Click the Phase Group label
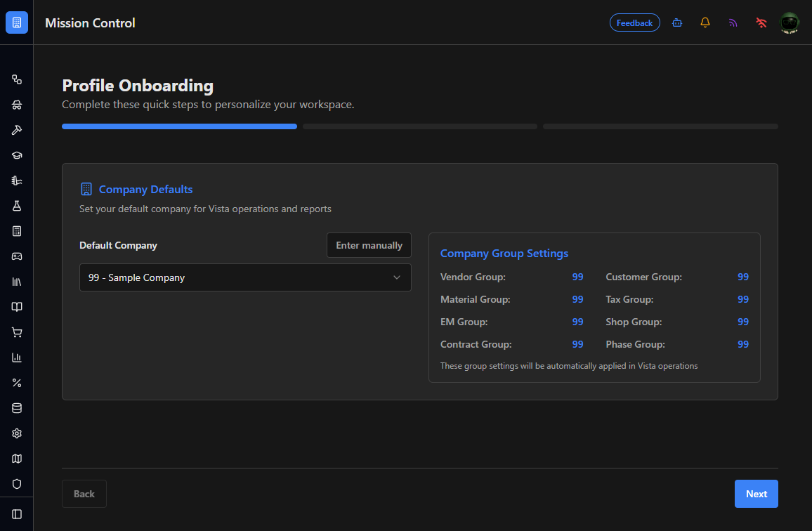The image size is (812, 531). pyautogui.click(x=636, y=344)
